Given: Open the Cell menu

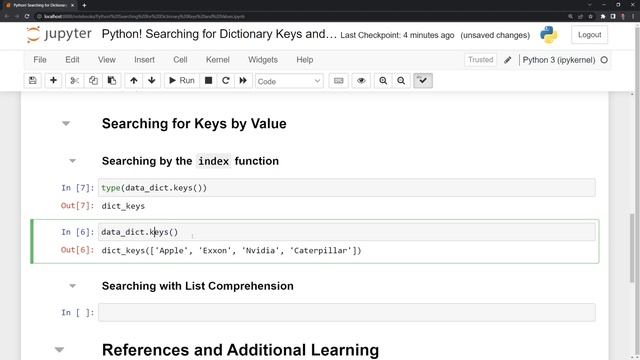Looking at the screenshot, I should coord(180,60).
